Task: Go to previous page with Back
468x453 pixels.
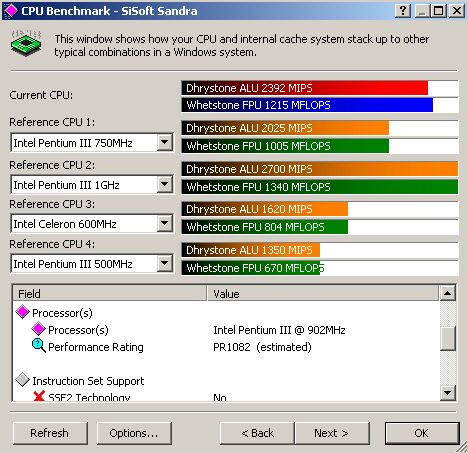Action: coord(257,433)
